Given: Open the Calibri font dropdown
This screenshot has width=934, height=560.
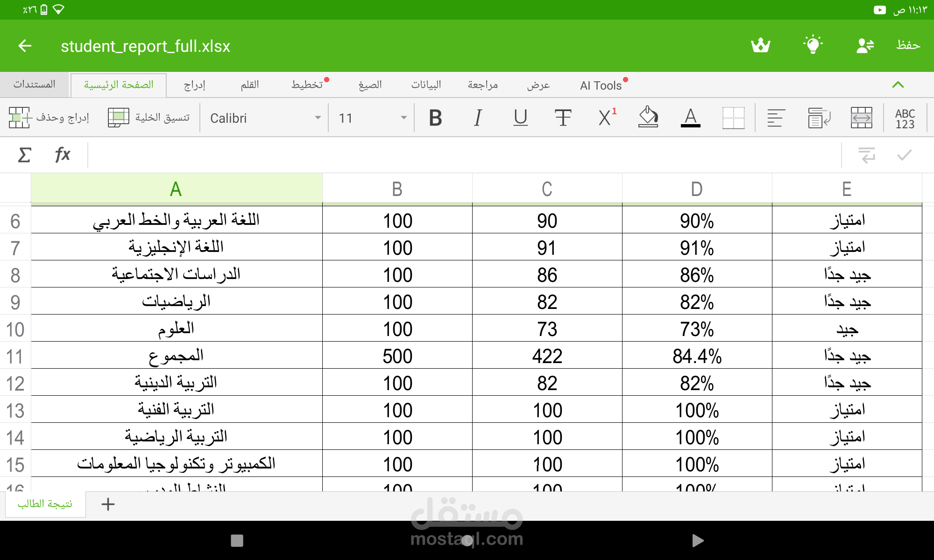Looking at the screenshot, I should pos(265,118).
